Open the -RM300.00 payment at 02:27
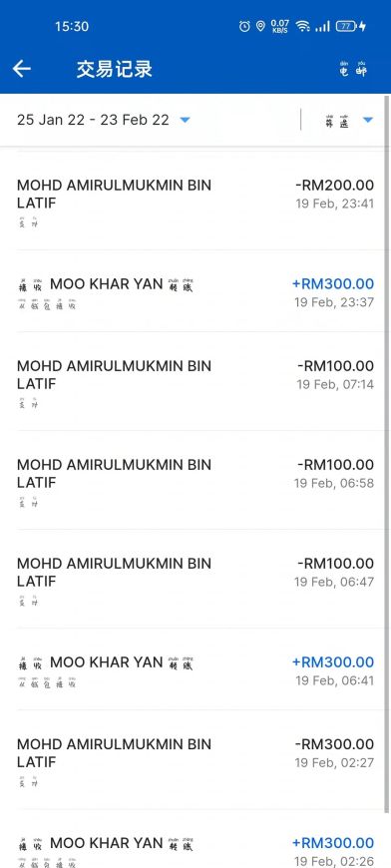391x868 pixels. click(195, 759)
